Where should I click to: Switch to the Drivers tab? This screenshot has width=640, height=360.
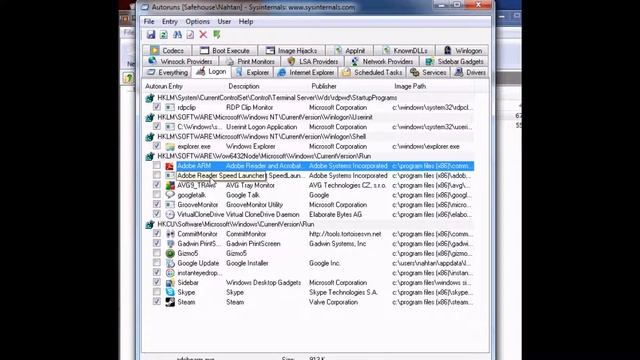[471, 73]
